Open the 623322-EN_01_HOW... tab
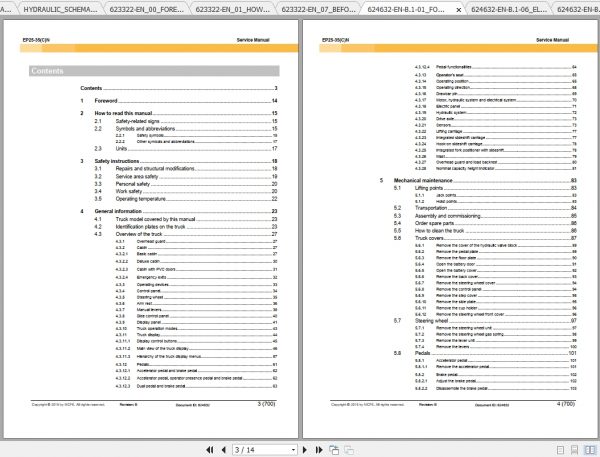600x457 pixels. click(233, 9)
